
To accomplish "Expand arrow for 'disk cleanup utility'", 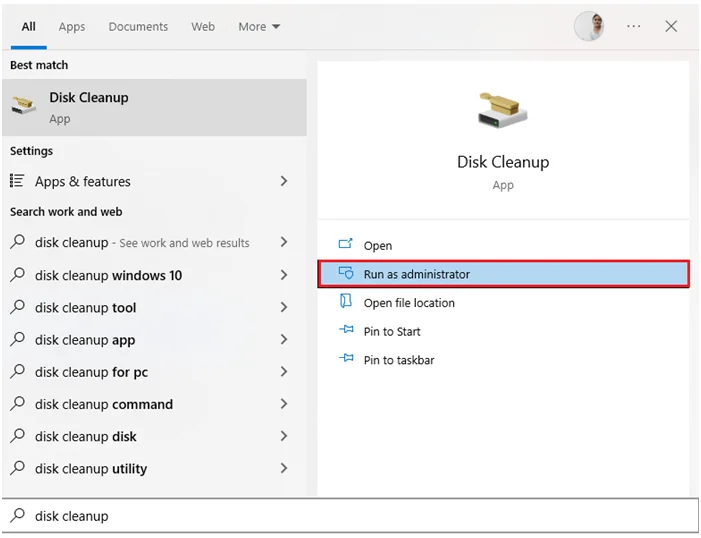I will click(283, 468).
